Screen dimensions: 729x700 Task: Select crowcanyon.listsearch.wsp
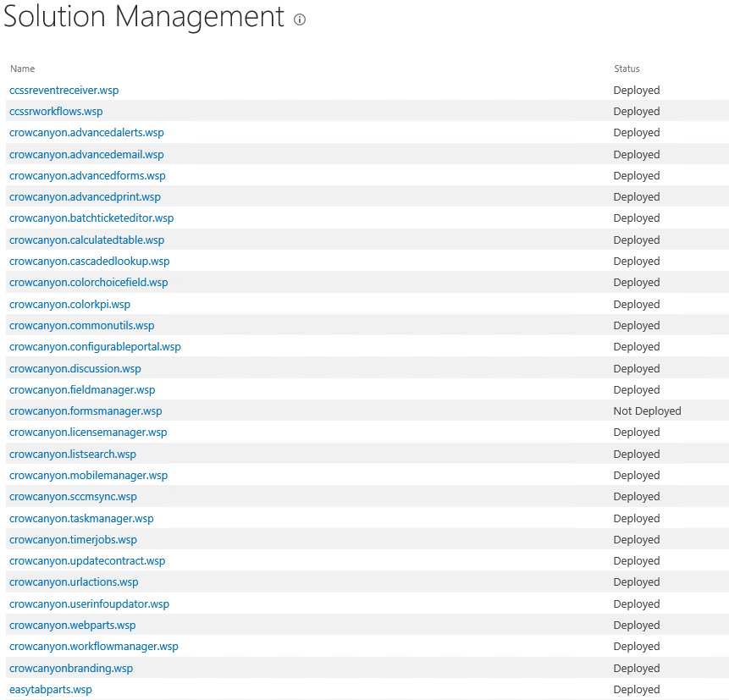tap(73, 455)
